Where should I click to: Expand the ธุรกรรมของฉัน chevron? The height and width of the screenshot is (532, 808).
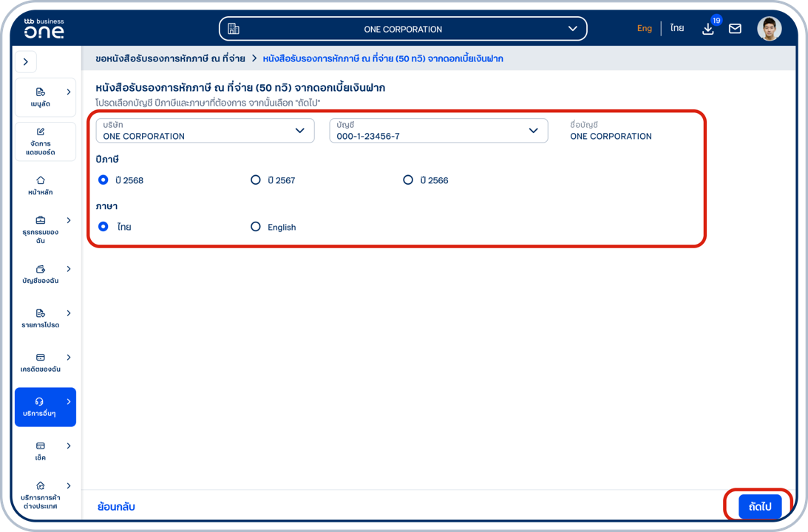coord(69,220)
